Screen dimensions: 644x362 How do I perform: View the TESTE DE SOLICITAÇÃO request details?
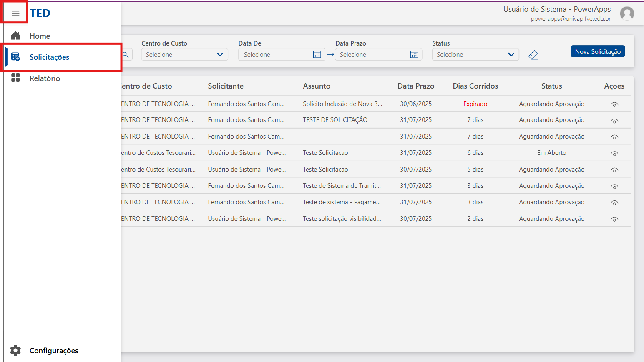coord(614,121)
